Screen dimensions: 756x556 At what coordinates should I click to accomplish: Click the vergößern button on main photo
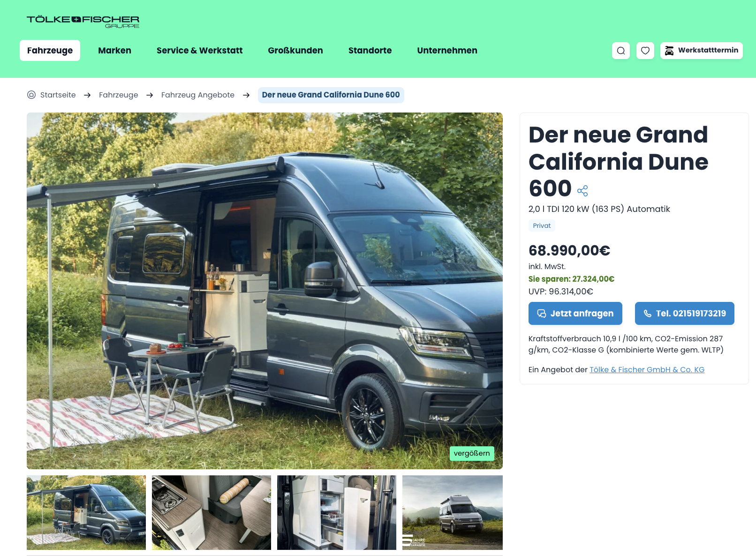(x=472, y=453)
